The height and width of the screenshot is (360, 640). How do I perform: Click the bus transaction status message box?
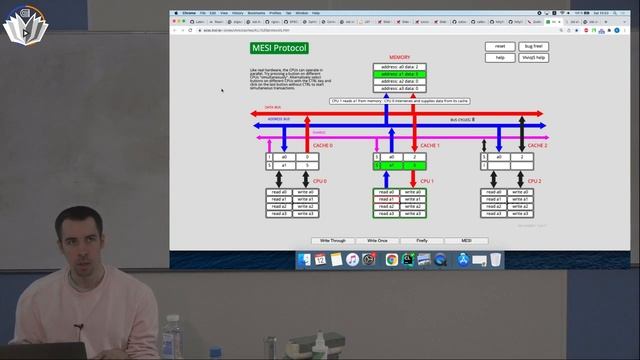coord(400,101)
